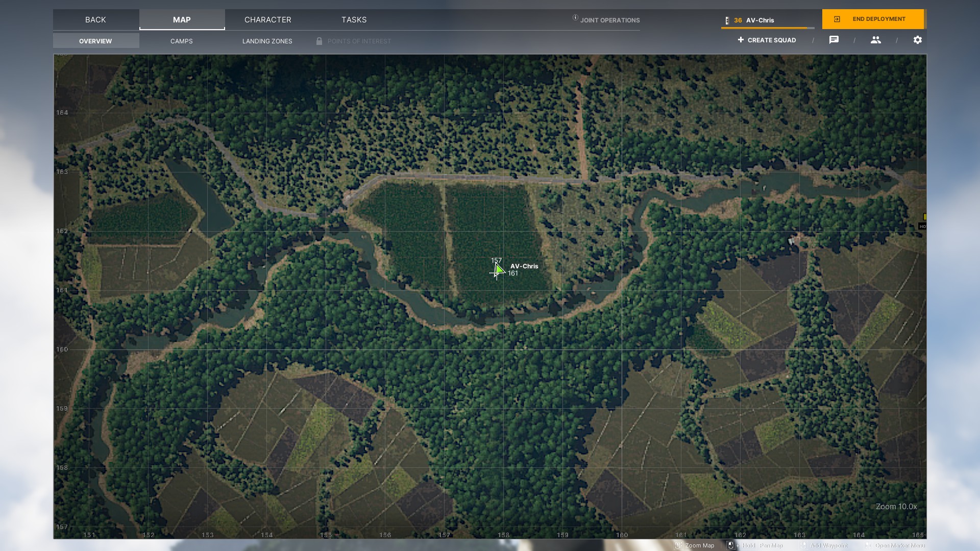980x551 pixels.
Task: Click the Zoom Map hint in footer
Action: tap(699, 545)
